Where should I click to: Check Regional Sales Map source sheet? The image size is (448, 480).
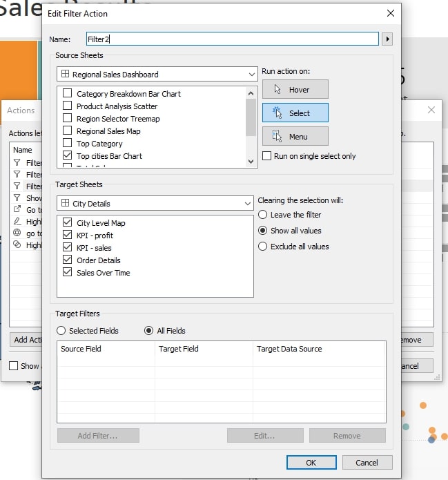(68, 131)
